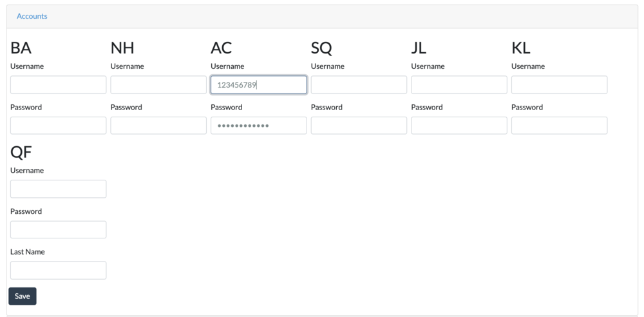Focus the JL Username box

[x=459, y=85]
